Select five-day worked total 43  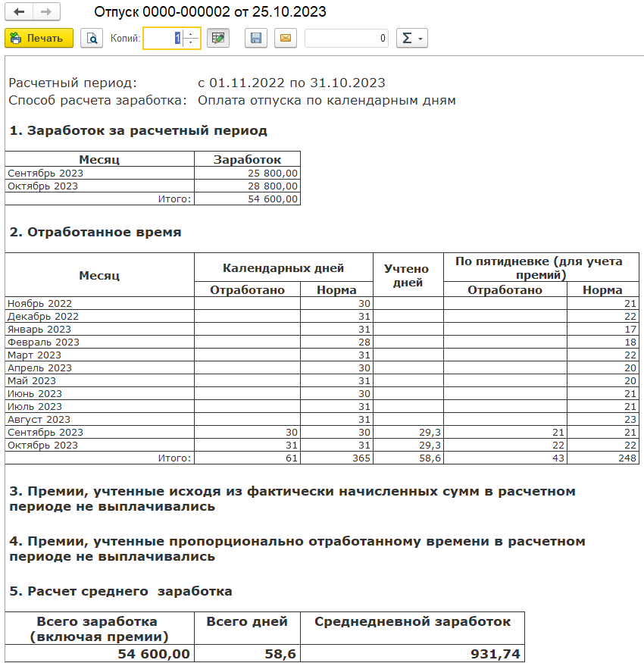tap(505, 458)
